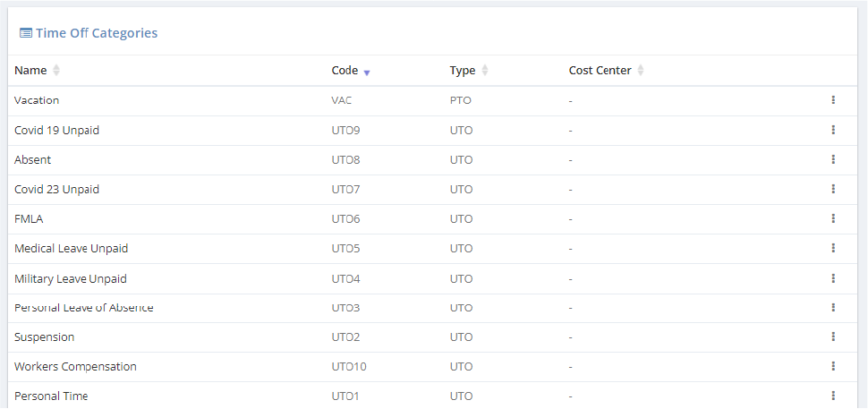Open row menu for Personal Leave of Absence
This screenshot has width=868, height=409.
833,307
